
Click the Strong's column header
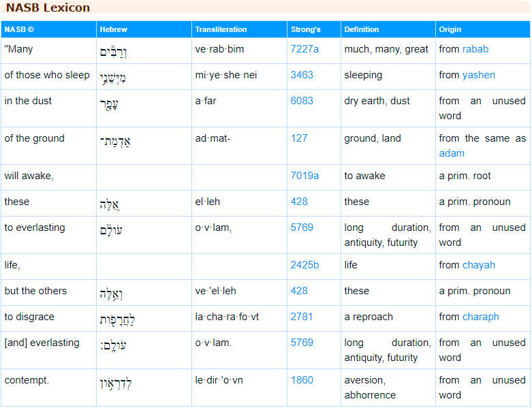306,30
